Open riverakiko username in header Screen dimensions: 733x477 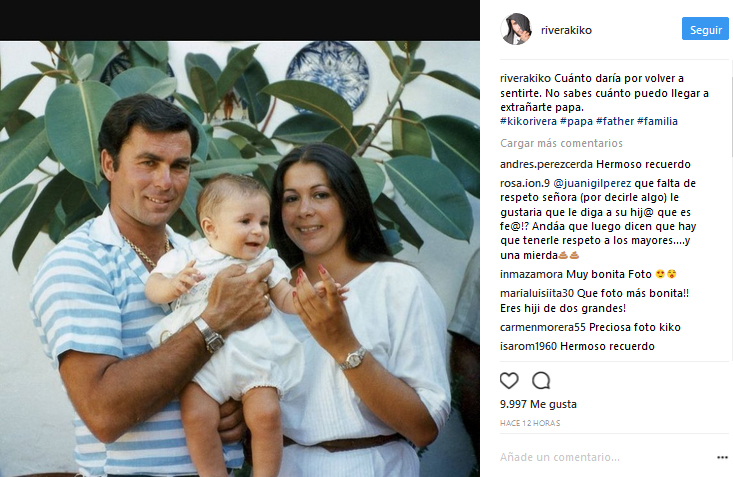[566, 30]
